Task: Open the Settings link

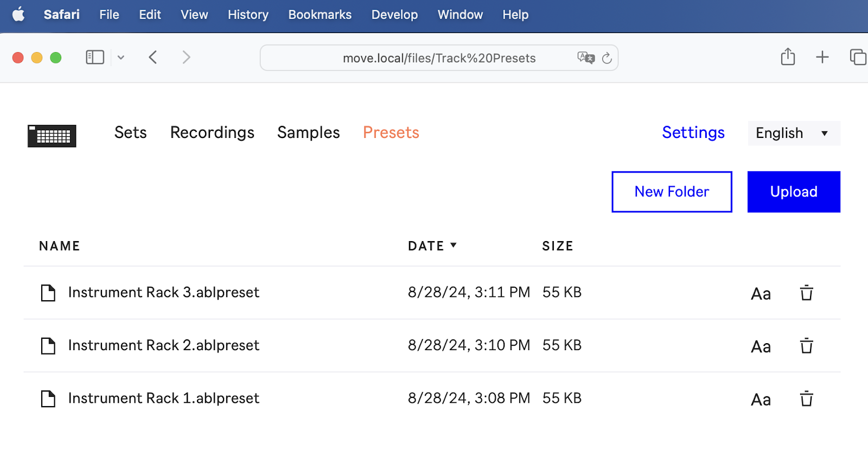Action: click(x=693, y=132)
